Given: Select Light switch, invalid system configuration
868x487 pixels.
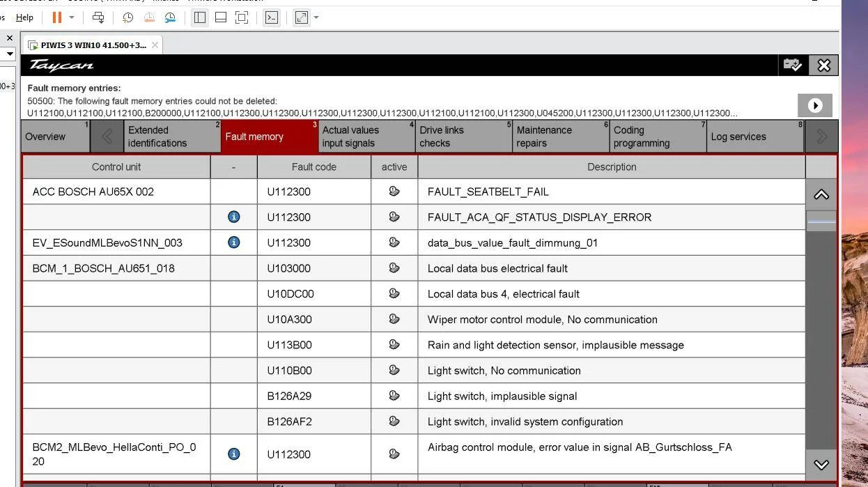Looking at the screenshot, I should [525, 422].
